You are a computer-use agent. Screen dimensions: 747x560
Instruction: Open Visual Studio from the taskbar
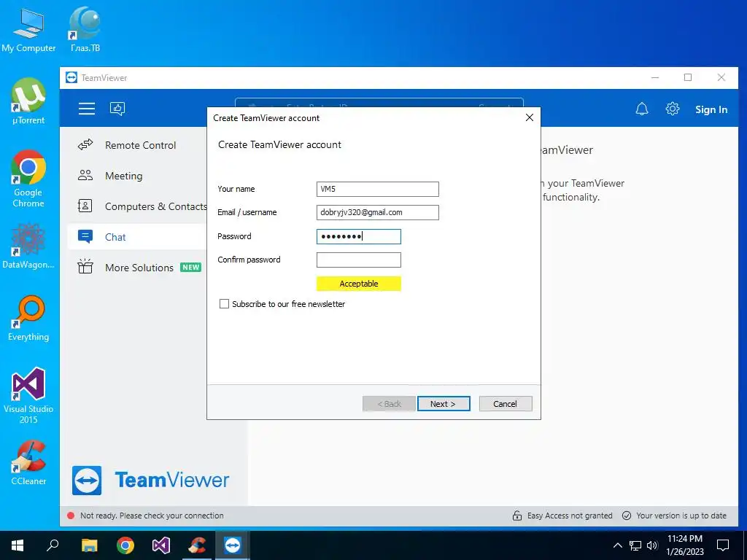161,545
